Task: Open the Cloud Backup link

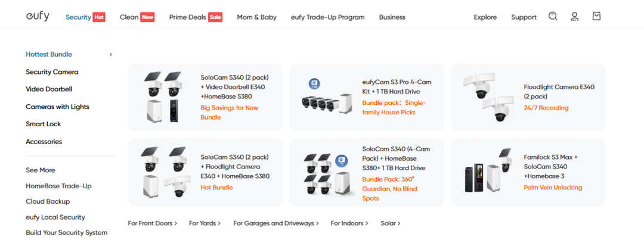Action: (48, 201)
